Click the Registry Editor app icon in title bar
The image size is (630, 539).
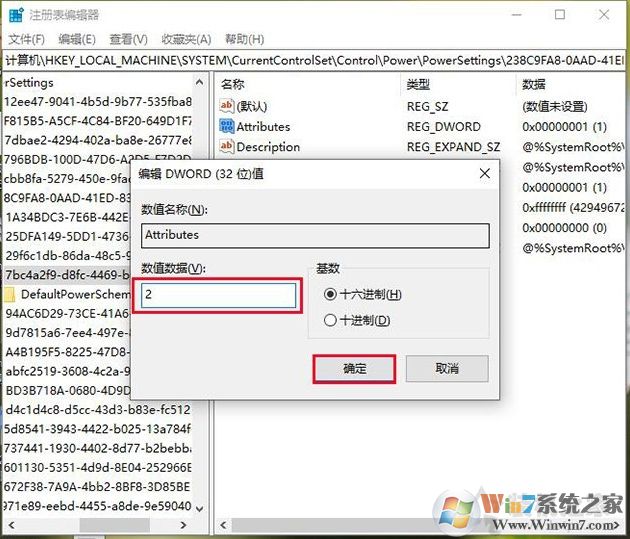pos(16,15)
